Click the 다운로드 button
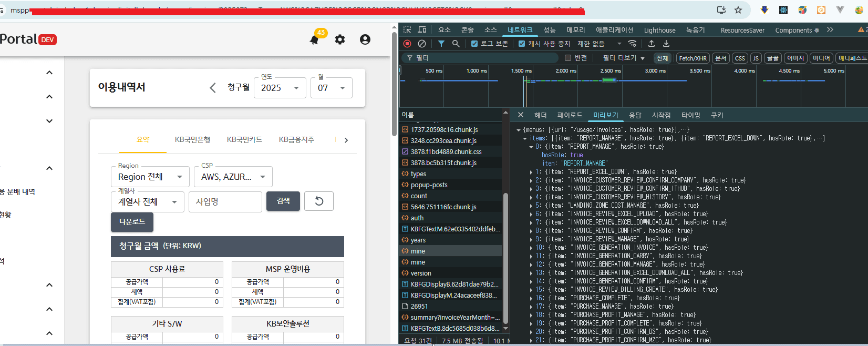This screenshot has width=868, height=346. pos(132,222)
